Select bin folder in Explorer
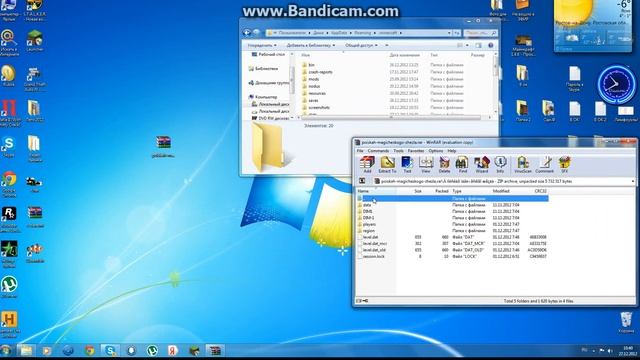This screenshot has width=640, height=360. tap(311, 65)
